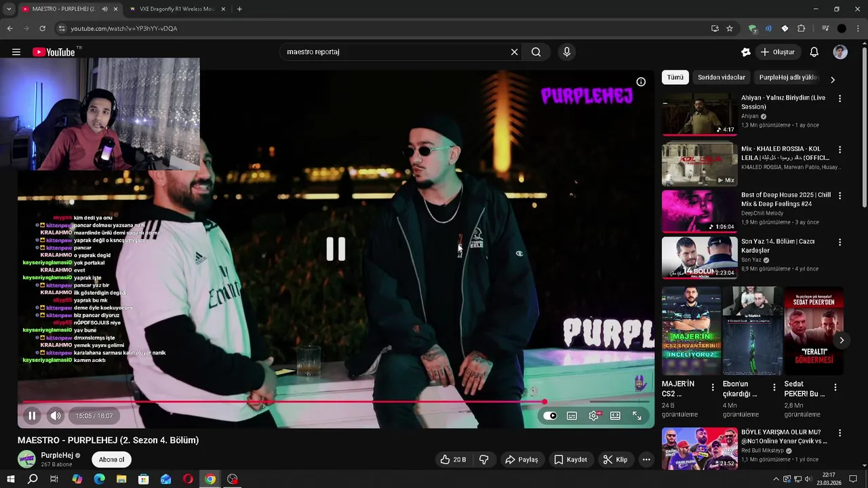Go back with Chrome's back arrow

9,28
